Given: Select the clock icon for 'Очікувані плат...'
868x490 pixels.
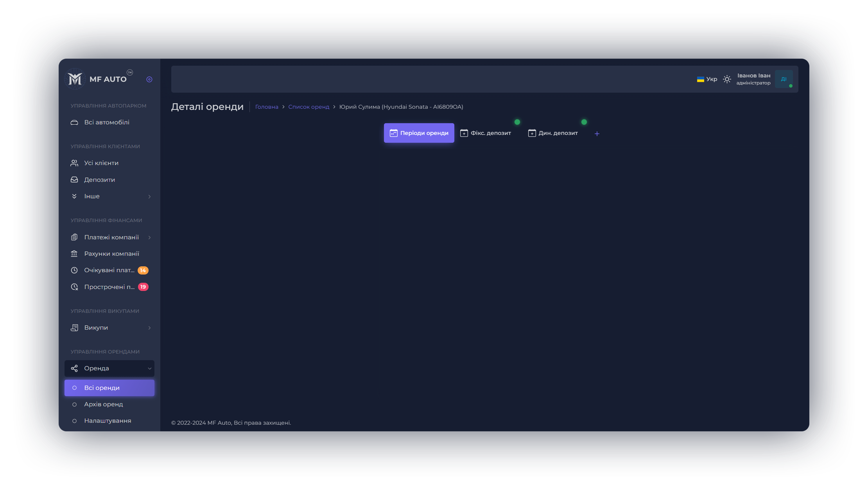Looking at the screenshot, I should click(75, 270).
